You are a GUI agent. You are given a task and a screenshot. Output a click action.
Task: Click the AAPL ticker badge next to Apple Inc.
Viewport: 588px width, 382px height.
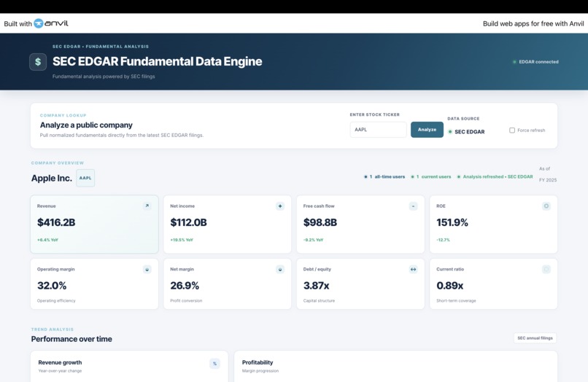point(85,178)
